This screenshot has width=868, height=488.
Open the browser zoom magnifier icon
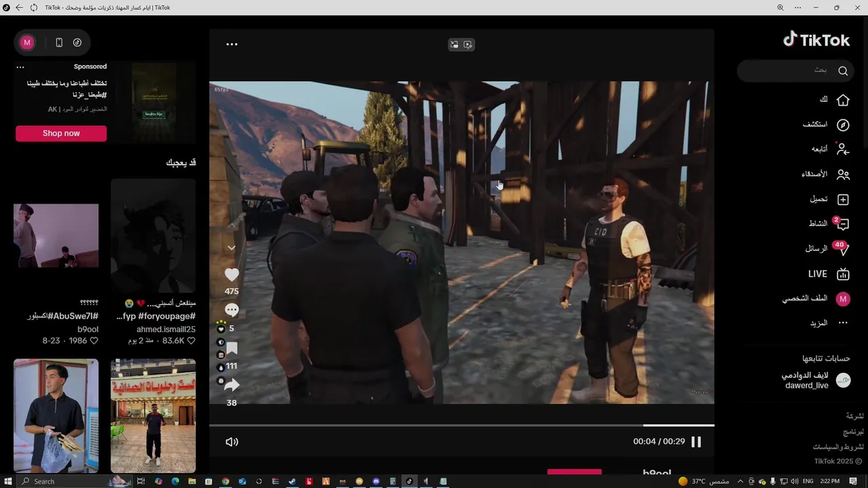pos(780,7)
